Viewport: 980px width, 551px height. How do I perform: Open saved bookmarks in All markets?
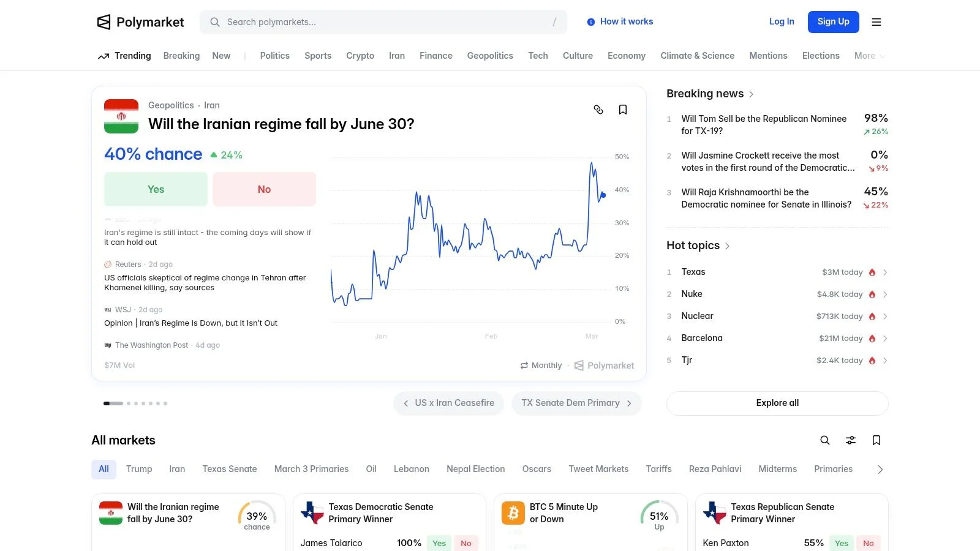pyautogui.click(x=876, y=440)
